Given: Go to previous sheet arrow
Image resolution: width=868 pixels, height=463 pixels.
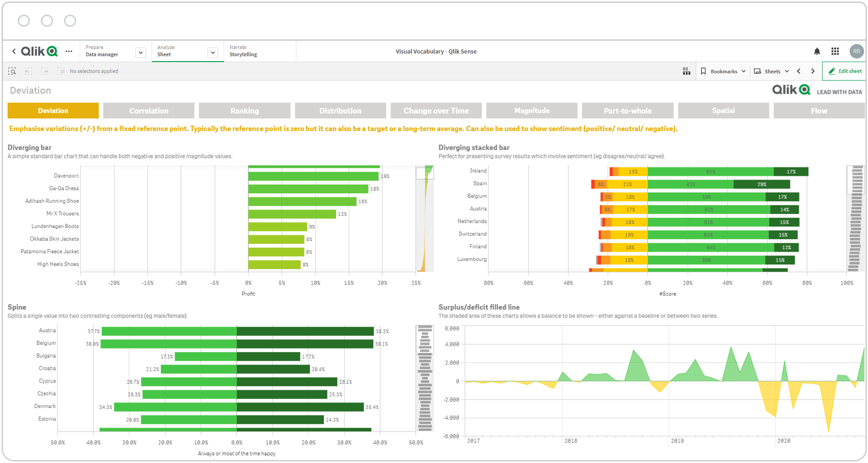Looking at the screenshot, I should point(799,71).
